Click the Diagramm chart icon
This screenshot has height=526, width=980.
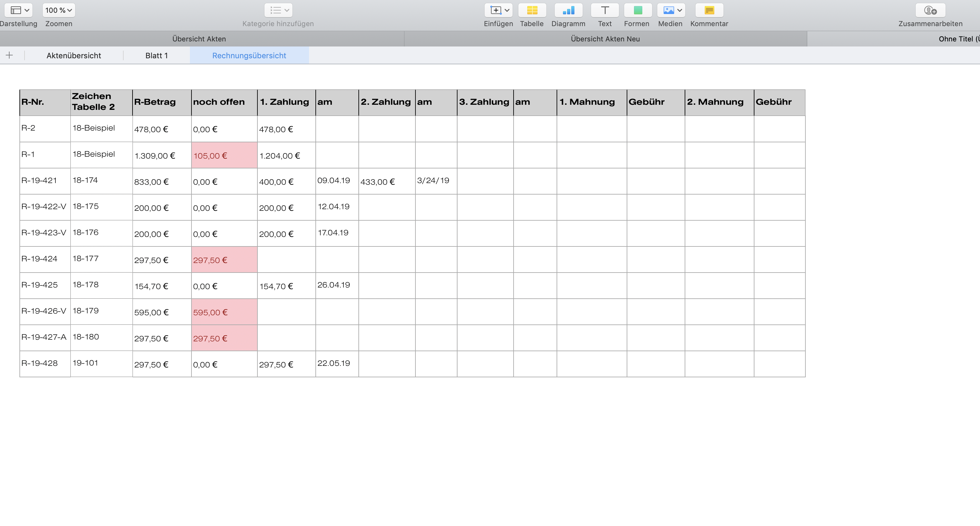click(568, 10)
